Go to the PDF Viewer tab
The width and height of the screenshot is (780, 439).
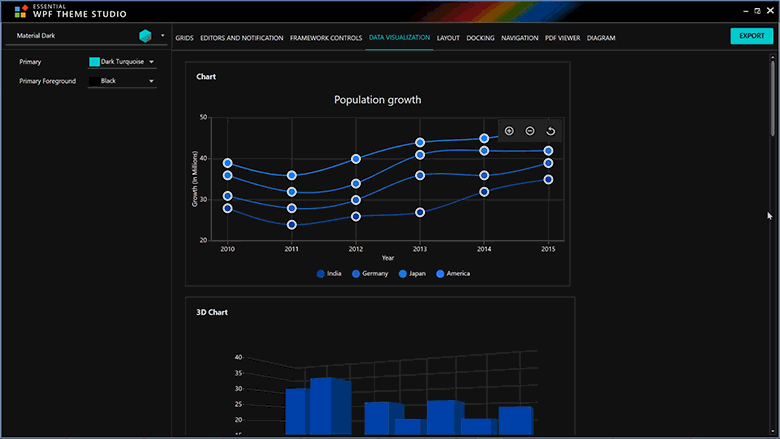coord(563,38)
